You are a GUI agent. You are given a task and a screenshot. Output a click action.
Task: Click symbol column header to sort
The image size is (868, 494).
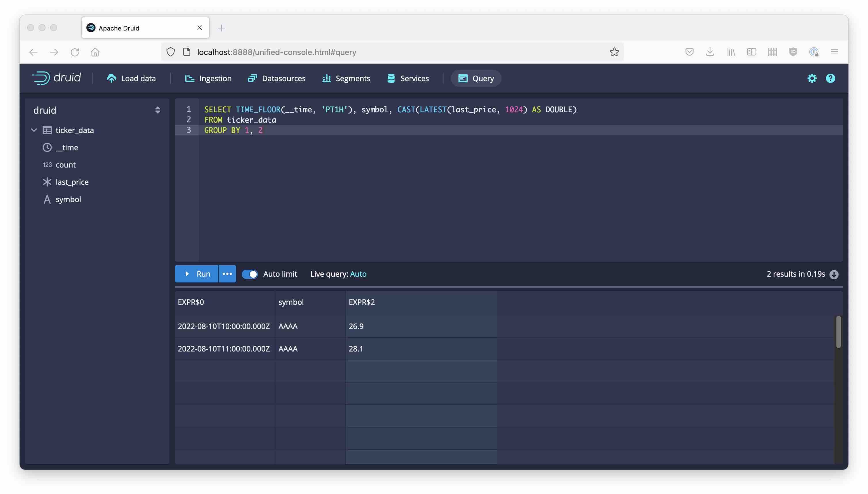click(290, 302)
